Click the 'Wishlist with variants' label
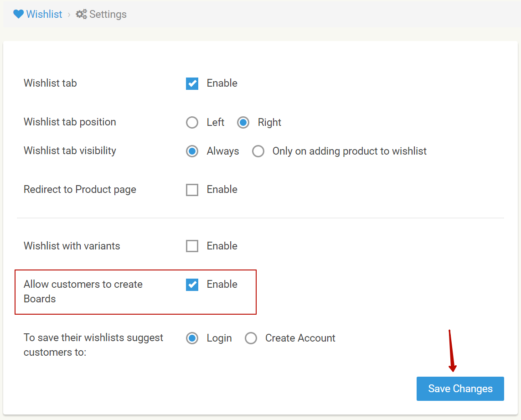The width and height of the screenshot is (521, 420). pos(72,246)
